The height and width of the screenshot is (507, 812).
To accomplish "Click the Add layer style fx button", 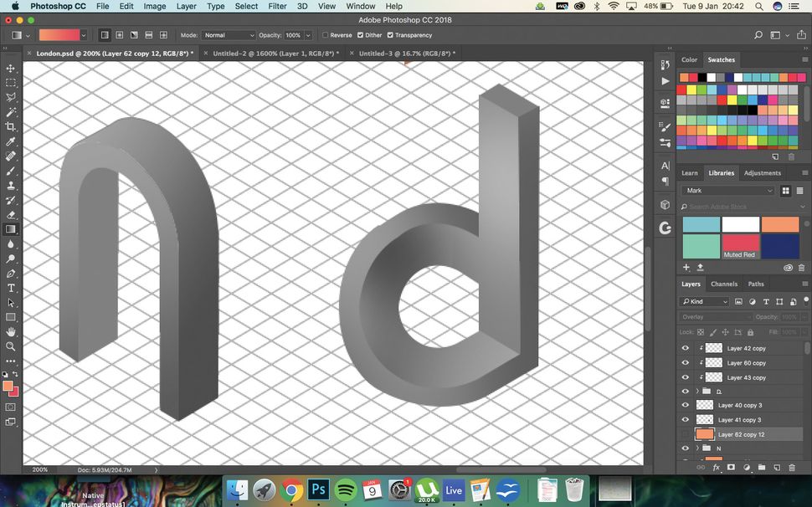I will click(717, 468).
